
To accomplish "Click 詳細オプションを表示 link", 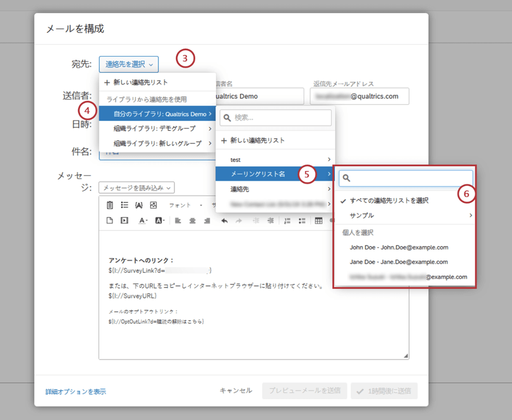I will coord(75,392).
